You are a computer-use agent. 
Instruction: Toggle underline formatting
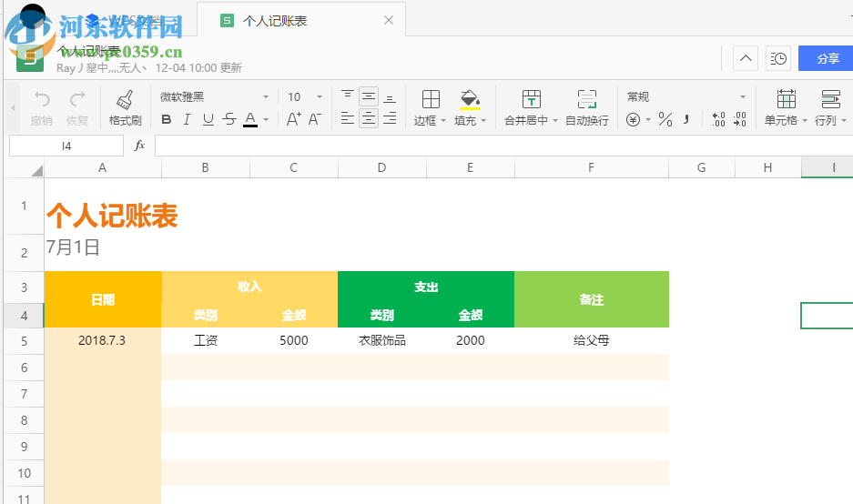pyautogui.click(x=208, y=119)
